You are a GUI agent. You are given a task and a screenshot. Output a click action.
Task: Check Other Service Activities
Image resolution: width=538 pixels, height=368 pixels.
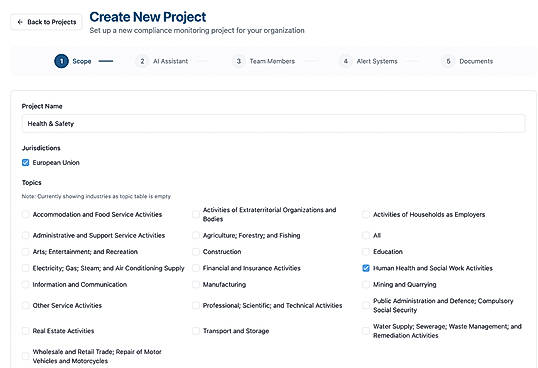click(x=25, y=306)
